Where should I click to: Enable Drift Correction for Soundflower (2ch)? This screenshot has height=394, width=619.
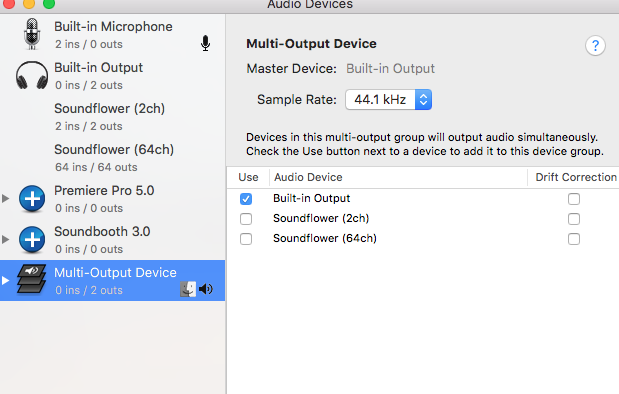[x=574, y=219]
